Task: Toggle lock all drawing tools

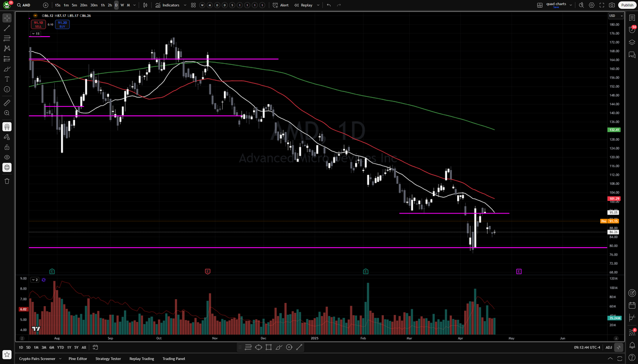Action: click(7, 147)
